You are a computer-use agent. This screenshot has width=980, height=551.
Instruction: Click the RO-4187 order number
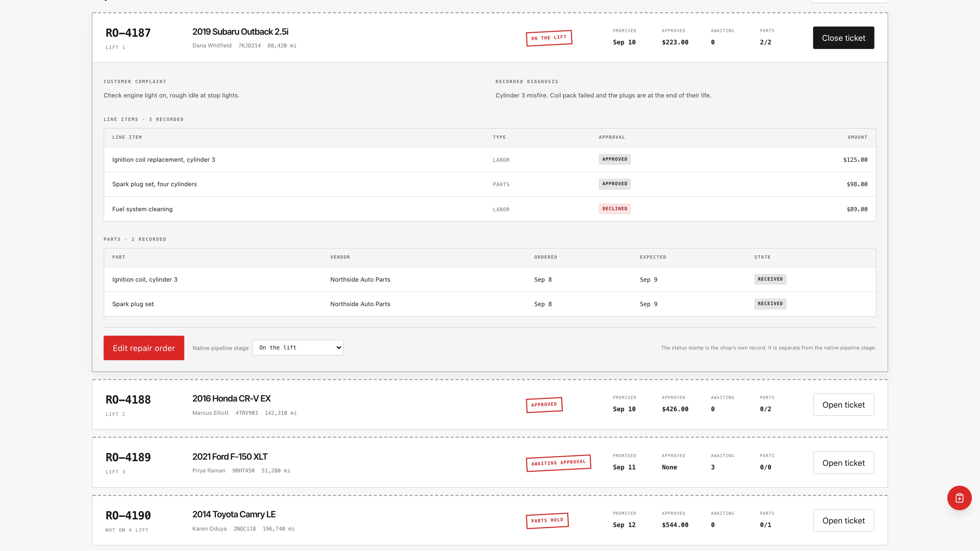[x=128, y=33]
